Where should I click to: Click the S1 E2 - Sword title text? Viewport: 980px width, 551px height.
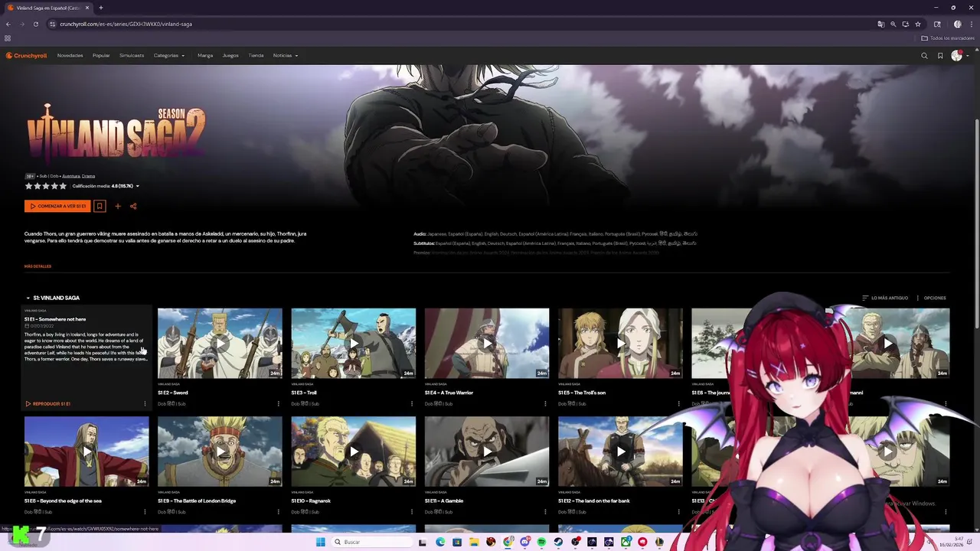tap(173, 393)
